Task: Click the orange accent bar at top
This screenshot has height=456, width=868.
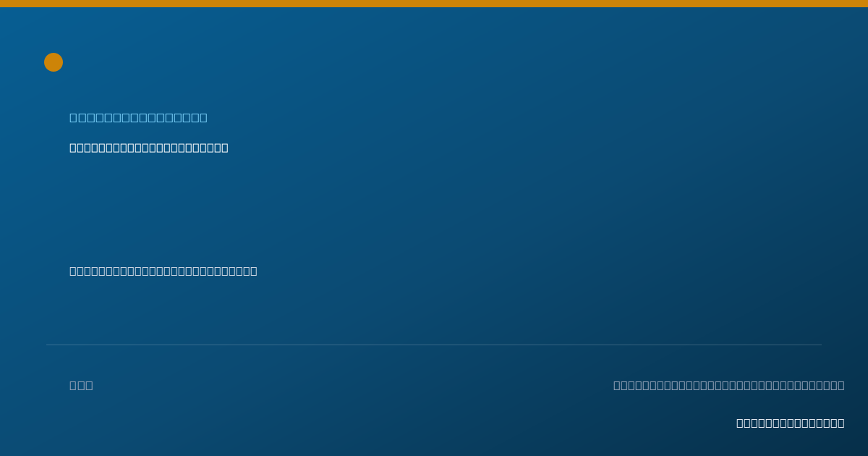Action: tap(434, 4)
